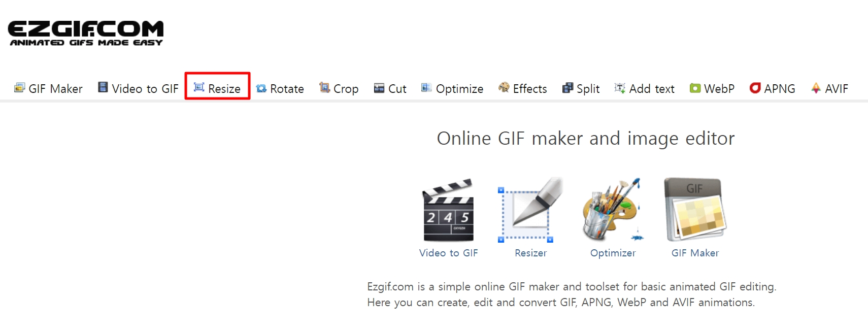The height and width of the screenshot is (330, 868).
Task: Select Rotate menu label
Action: pyautogui.click(x=287, y=89)
